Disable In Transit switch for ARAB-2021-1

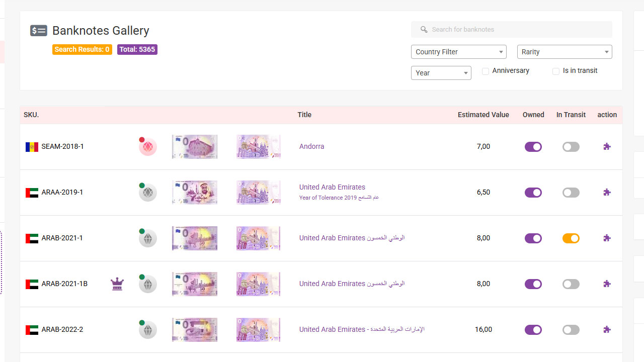[571, 238]
